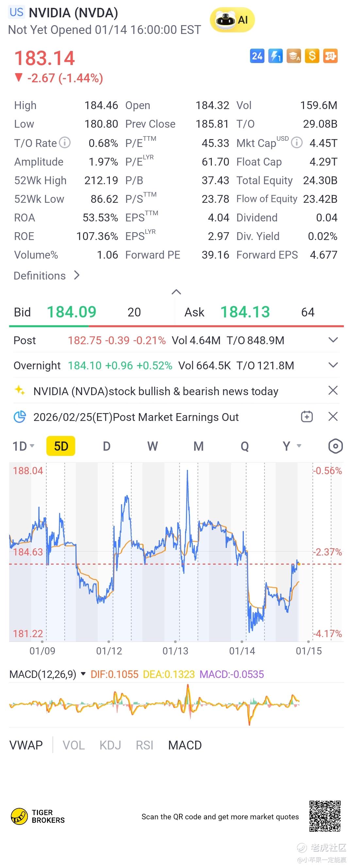Viewport: 353px width, 868px height.
Task: Expand the Overnight quote row
Action: coord(333,365)
